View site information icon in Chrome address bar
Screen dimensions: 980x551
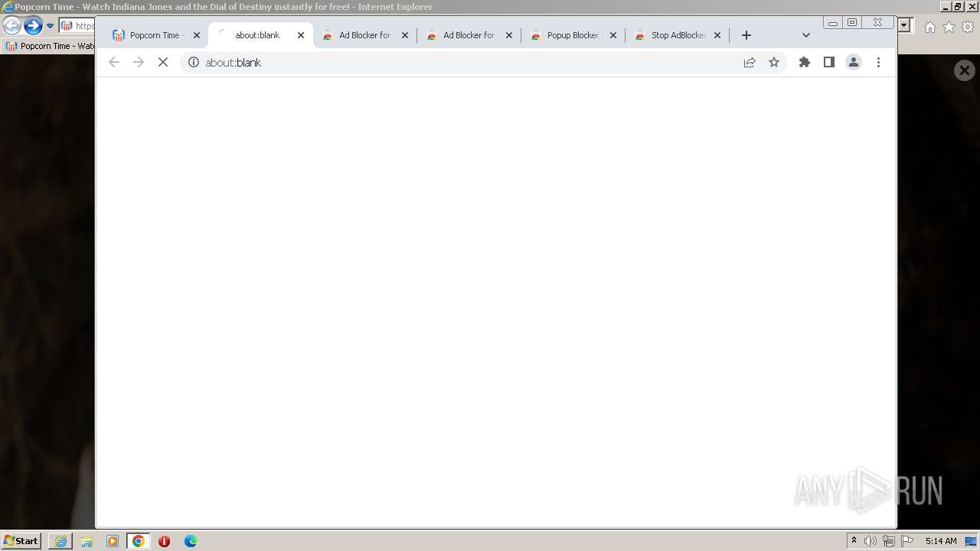point(194,62)
